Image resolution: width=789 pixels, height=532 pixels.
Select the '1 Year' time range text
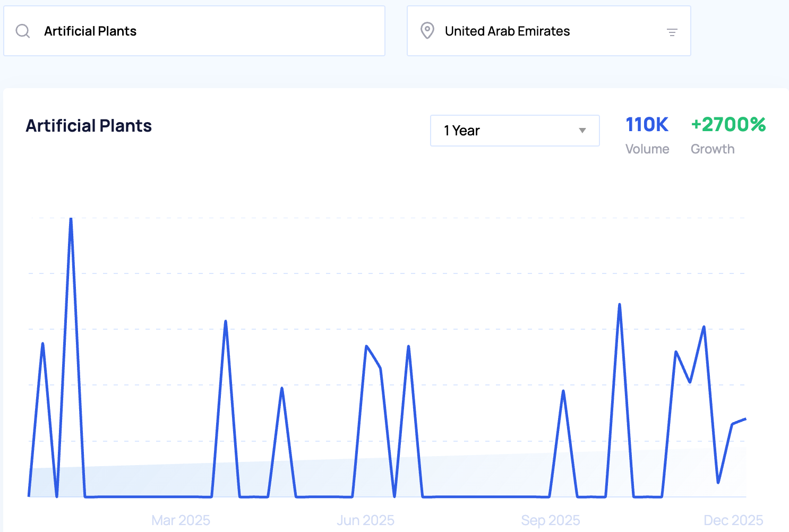[x=462, y=131]
